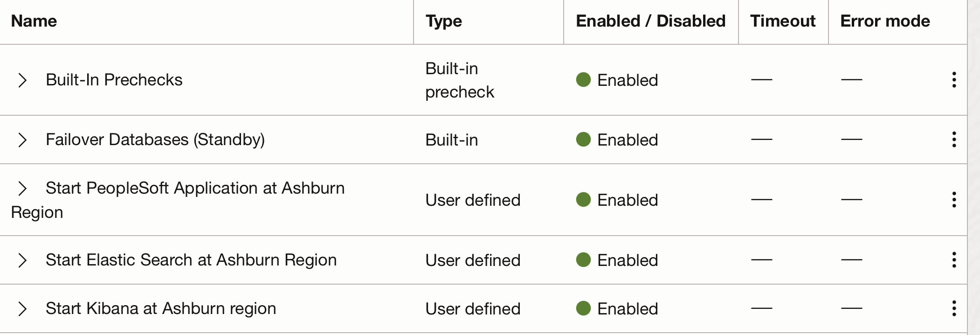Expand the Start PeopleSoft Application at Ashburn Region row

[22, 188]
